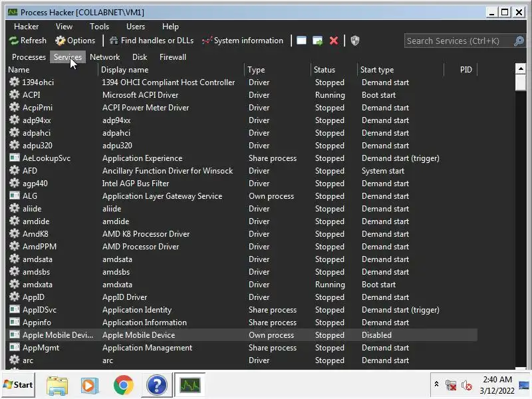The height and width of the screenshot is (399, 532).
Task: Click the Process Hacker taskbar button
Action: click(x=190, y=385)
